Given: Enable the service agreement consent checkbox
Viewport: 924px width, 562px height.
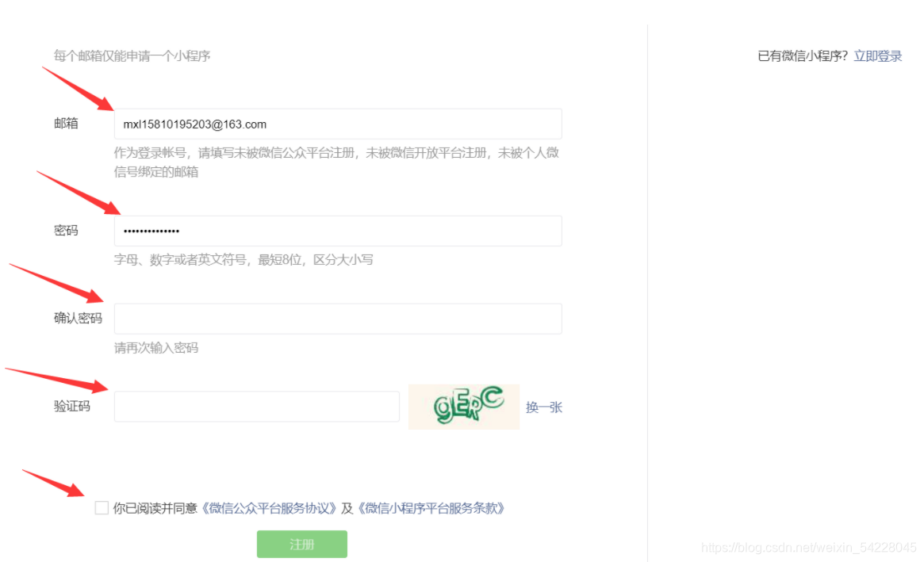Looking at the screenshot, I should coord(102,506).
